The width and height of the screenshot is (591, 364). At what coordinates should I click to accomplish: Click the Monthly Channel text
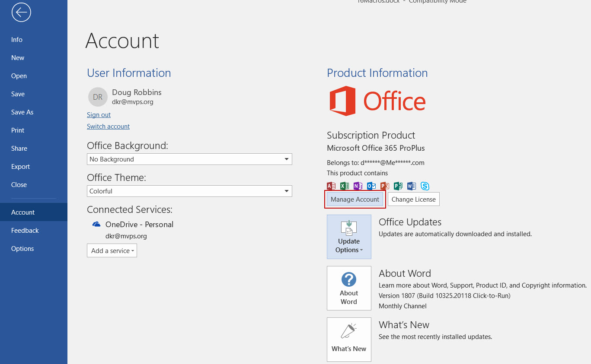point(403,306)
